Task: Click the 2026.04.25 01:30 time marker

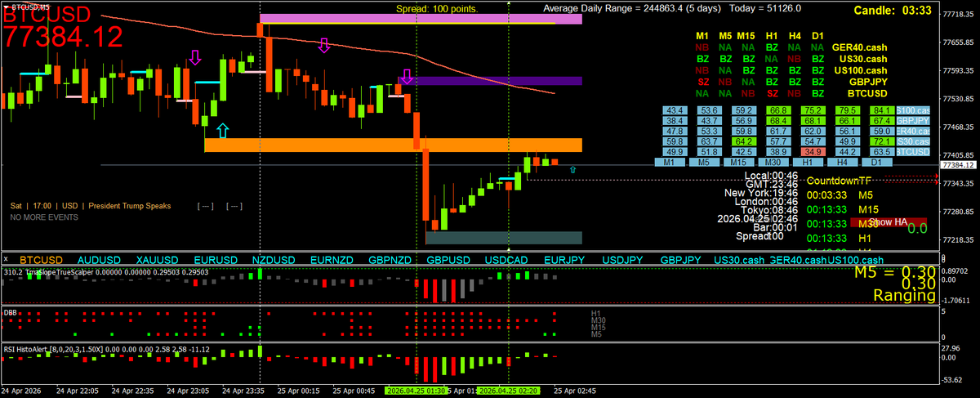Action: (416, 391)
